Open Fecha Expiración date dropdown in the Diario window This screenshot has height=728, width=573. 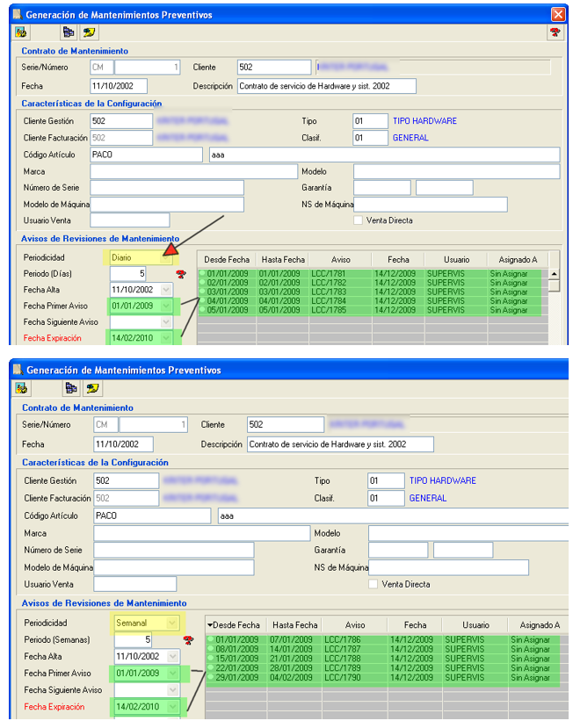166,338
